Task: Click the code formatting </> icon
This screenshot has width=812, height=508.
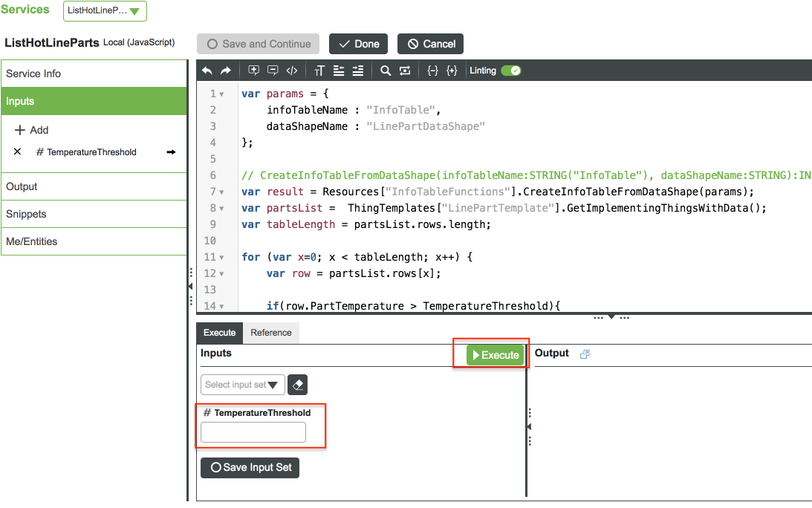Action: (x=292, y=70)
